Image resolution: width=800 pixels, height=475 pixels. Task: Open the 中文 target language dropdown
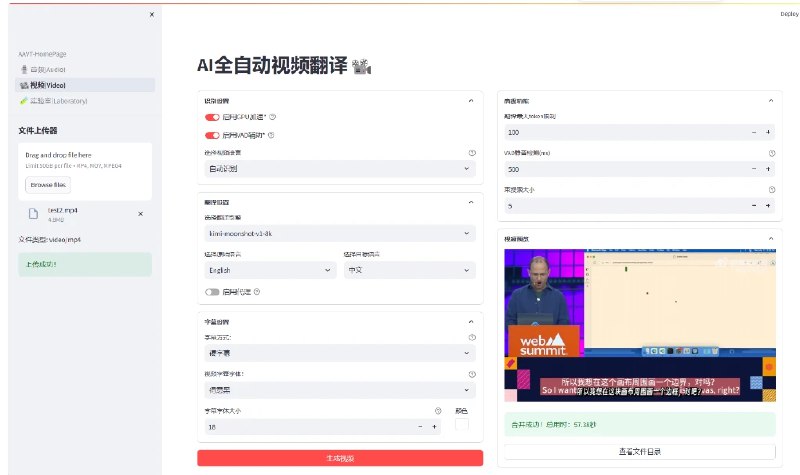[410, 270]
